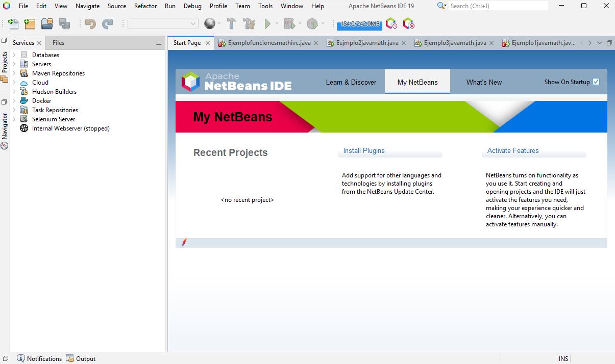The image size is (615, 364).
Task: Click the green Run Project icon
Action: click(x=267, y=23)
